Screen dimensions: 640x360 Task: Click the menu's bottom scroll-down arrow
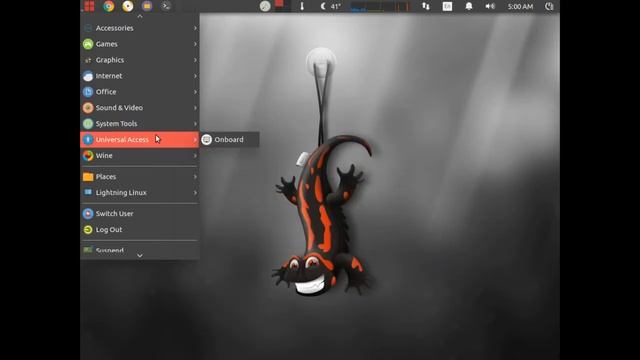(x=140, y=256)
